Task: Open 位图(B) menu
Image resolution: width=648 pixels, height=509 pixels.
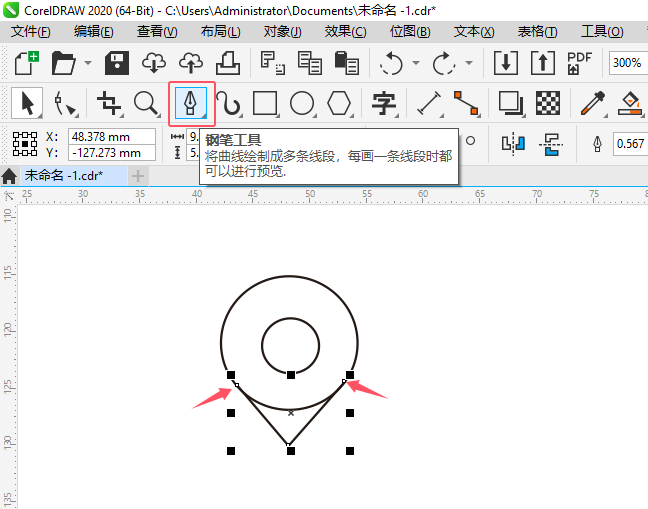Action: click(410, 31)
